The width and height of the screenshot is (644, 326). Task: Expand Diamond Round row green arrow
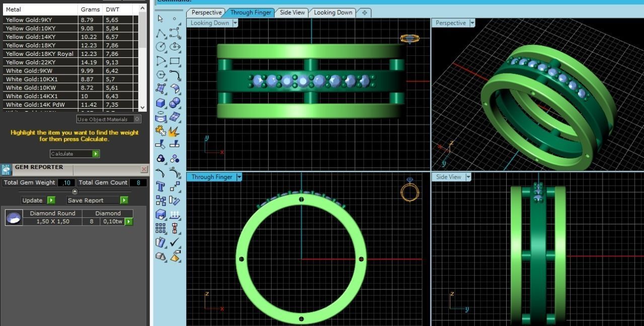129,221
